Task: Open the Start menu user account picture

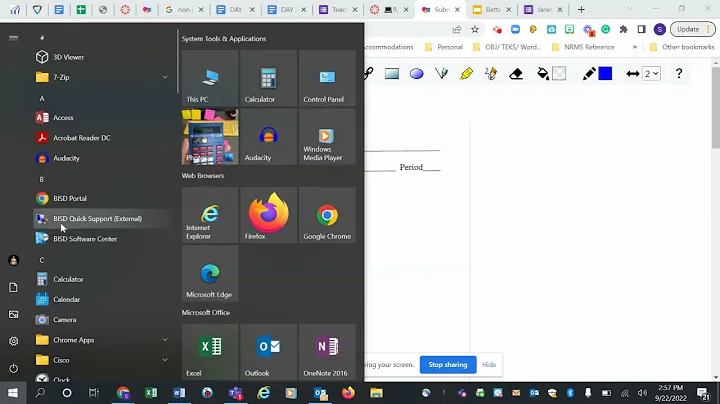Action: coord(13,260)
